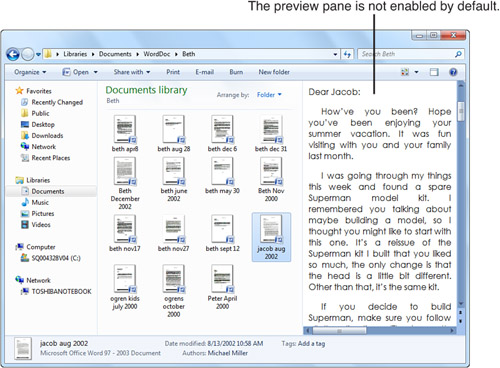Click the search magnifier icon
The width and height of the screenshot is (500, 368).
[458, 54]
